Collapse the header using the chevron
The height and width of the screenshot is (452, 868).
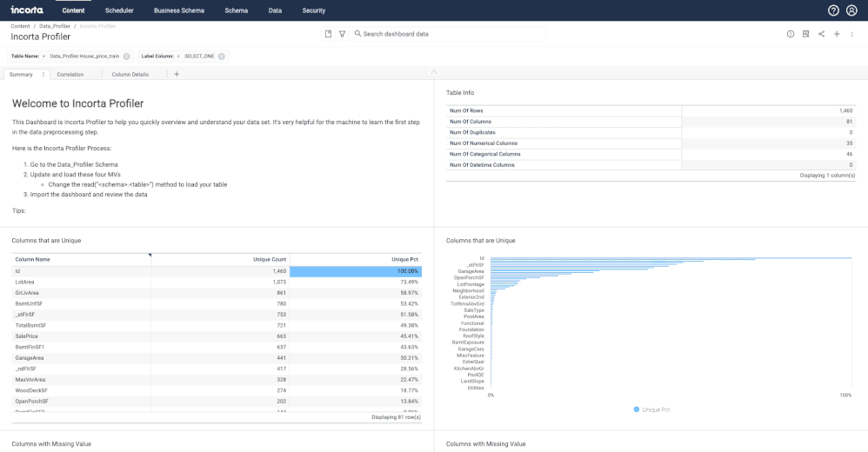[434, 70]
